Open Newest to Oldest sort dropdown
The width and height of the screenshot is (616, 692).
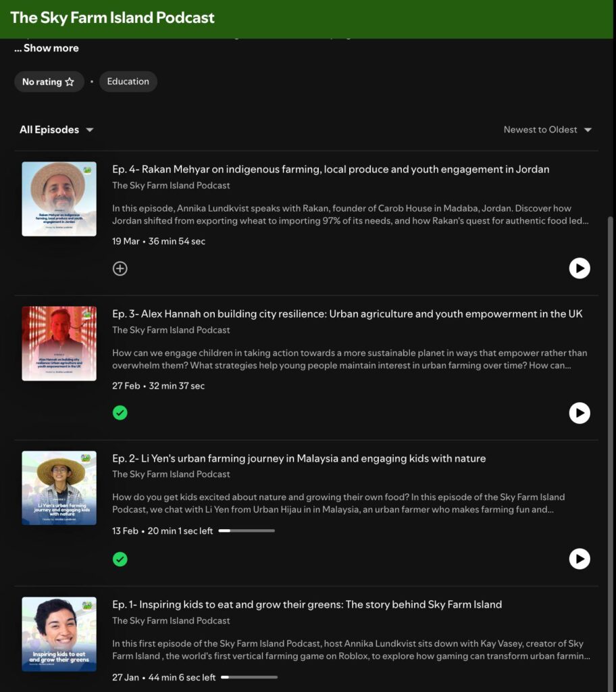pyautogui.click(x=547, y=130)
